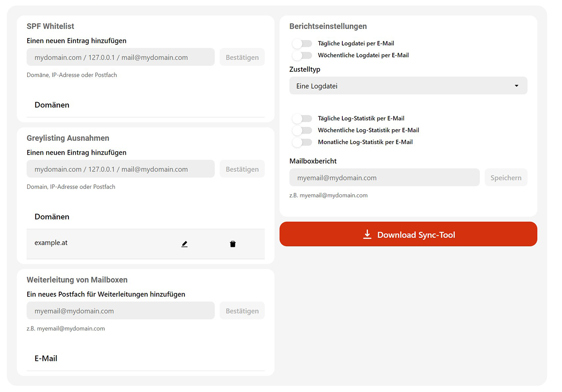This screenshot has height=392, width=562.
Task: Delete example.at using the trash icon
Action: 232,244
